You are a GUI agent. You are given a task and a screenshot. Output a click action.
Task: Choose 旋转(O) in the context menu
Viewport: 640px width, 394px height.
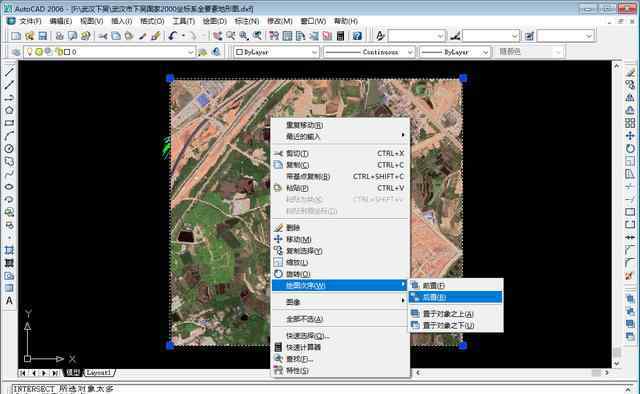pyautogui.click(x=340, y=274)
